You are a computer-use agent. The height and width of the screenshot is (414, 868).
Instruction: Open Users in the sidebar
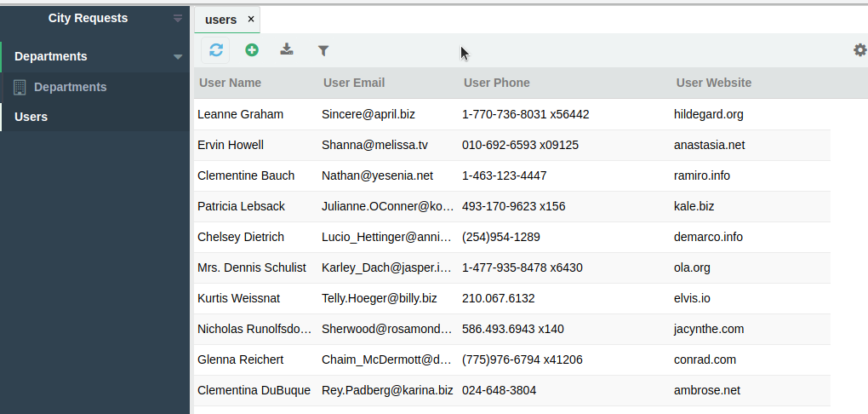(31, 117)
